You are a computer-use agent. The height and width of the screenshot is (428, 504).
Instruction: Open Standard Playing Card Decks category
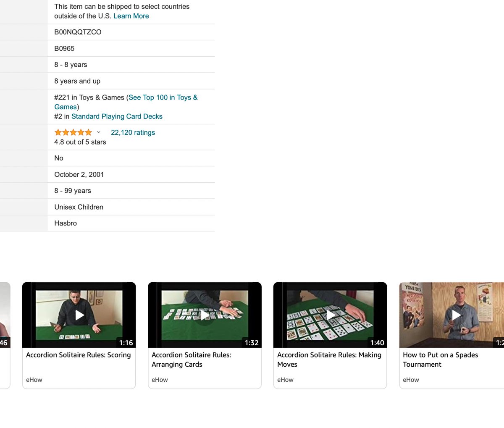pos(117,116)
